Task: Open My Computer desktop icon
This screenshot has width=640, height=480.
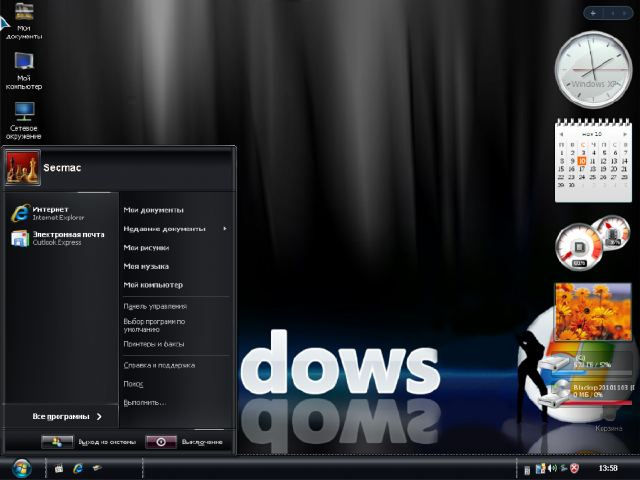Action: (24, 71)
